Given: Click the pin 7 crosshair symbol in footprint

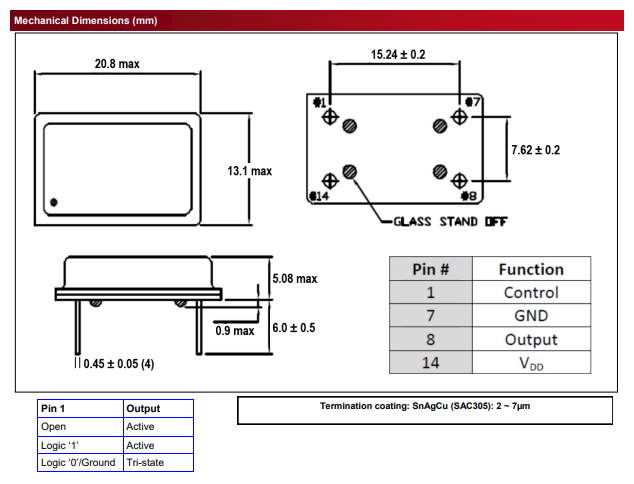Looking at the screenshot, I should pyautogui.click(x=459, y=117).
